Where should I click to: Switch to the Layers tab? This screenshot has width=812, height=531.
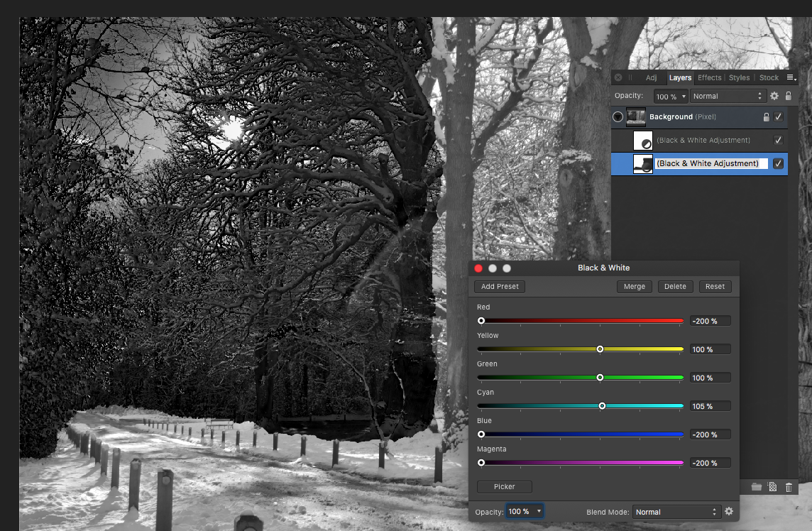point(680,77)
